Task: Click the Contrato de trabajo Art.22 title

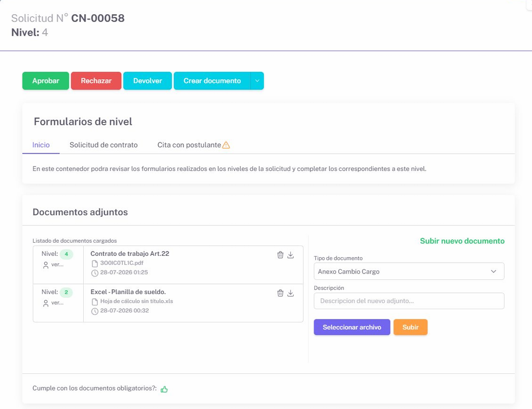Action: 130,254
